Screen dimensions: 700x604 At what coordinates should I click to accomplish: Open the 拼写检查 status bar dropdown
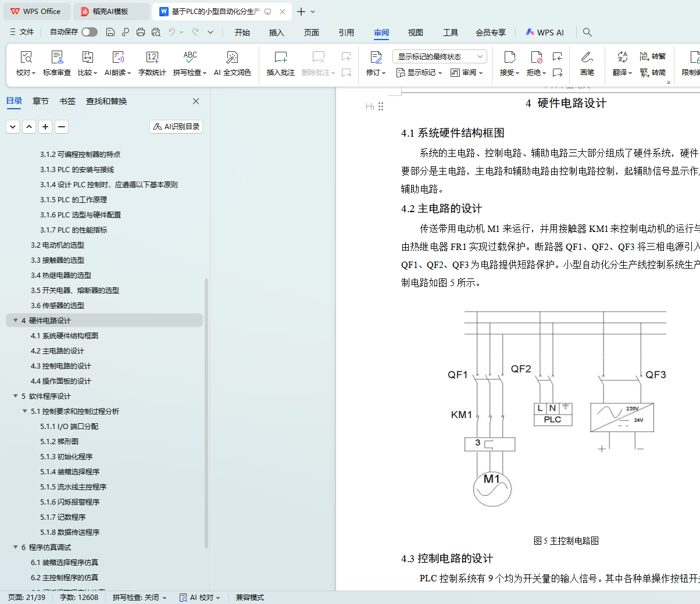[x=140, y=598]
